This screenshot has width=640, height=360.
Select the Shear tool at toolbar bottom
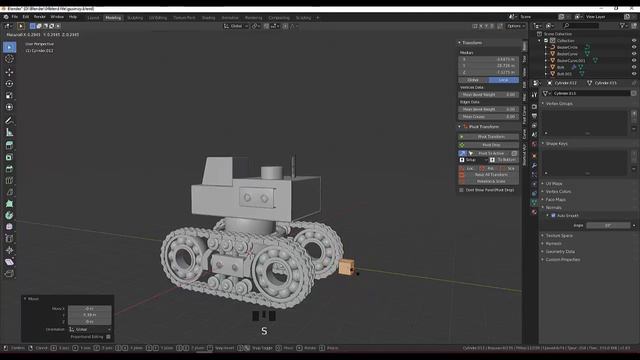click(x=9, y=262)
